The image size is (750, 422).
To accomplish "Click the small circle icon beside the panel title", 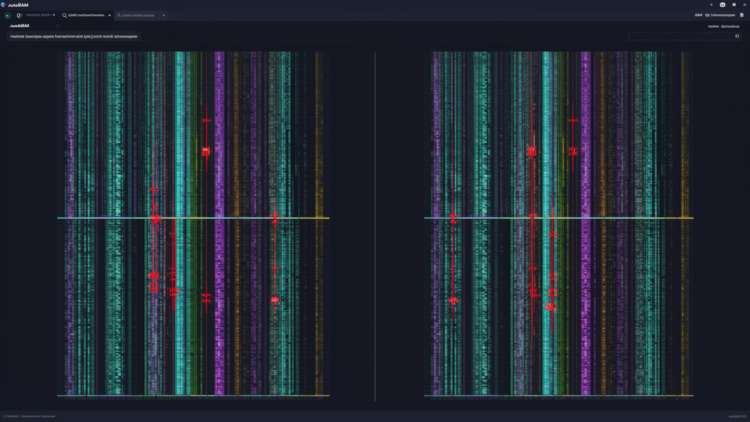I will (x=58, y=26).
